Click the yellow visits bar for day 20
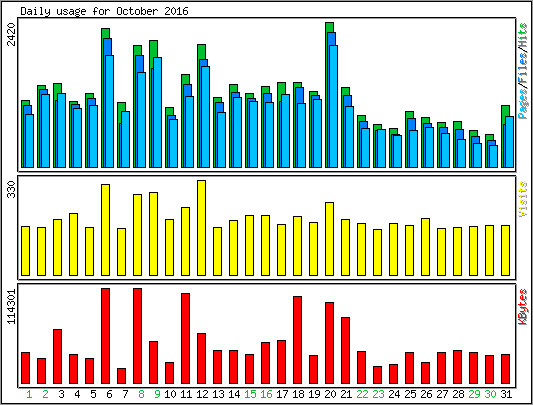 (329, 239)
